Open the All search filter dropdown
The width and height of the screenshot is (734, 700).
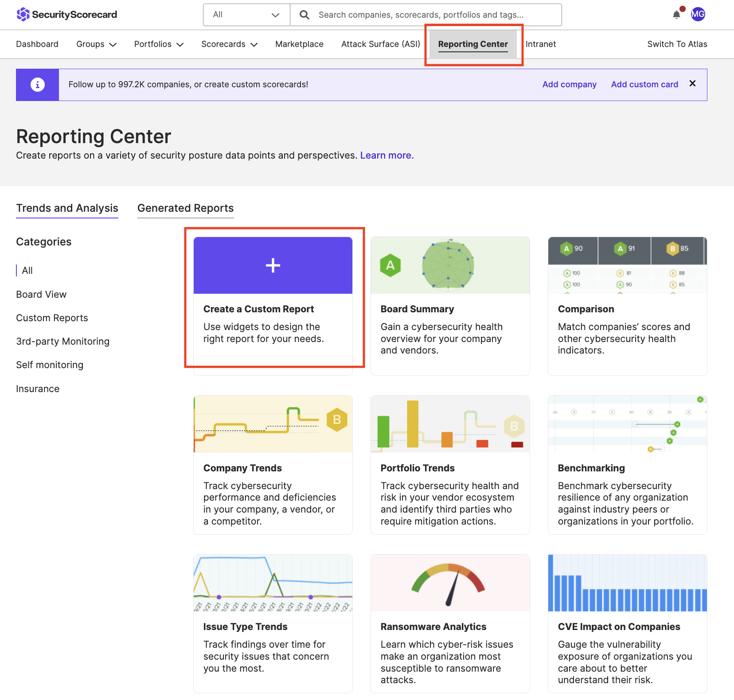point(246,15)
